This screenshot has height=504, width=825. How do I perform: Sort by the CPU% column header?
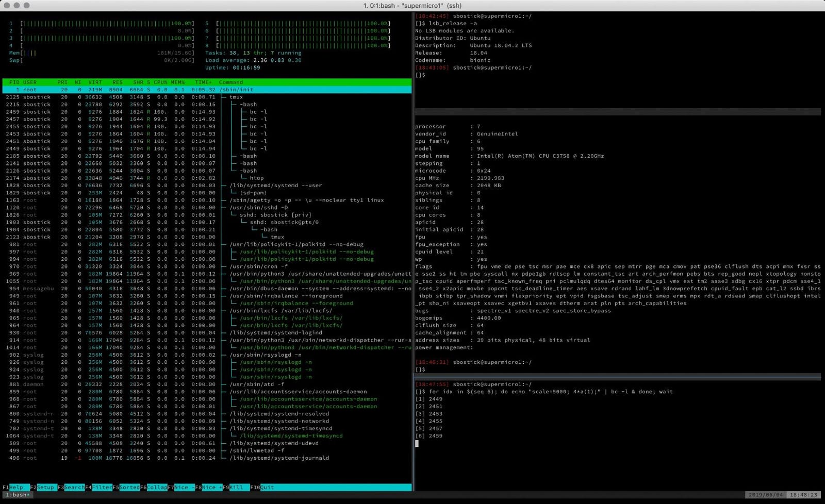pyautogui.click(x=160, y=82)
